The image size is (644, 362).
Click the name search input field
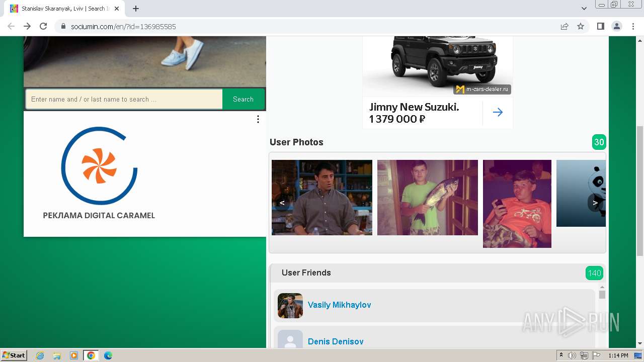tap(124, 99)
